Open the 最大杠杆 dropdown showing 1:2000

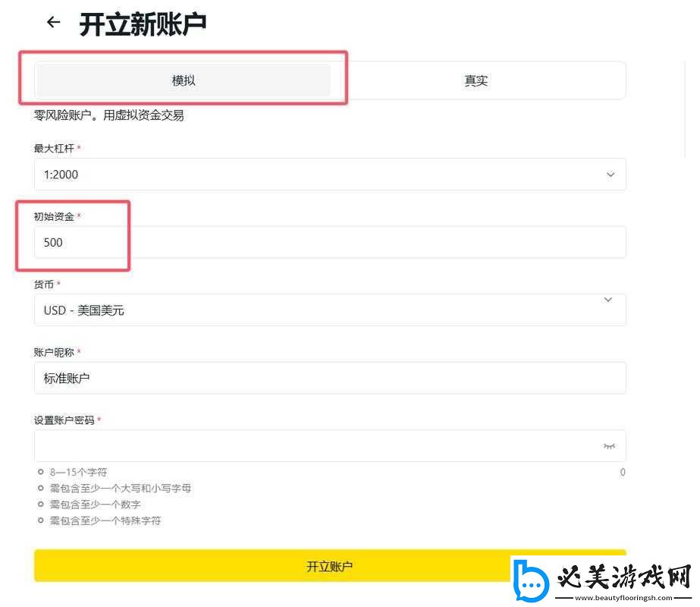tap(329, 175)
